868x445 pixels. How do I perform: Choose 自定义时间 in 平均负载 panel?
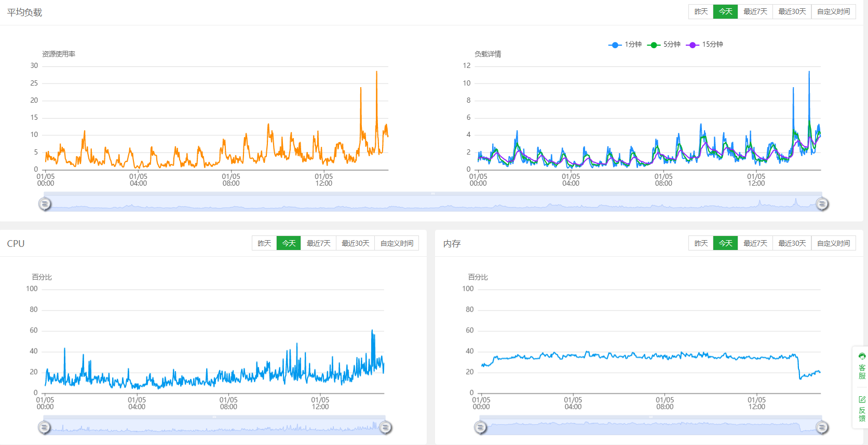[x=833, y=11]
